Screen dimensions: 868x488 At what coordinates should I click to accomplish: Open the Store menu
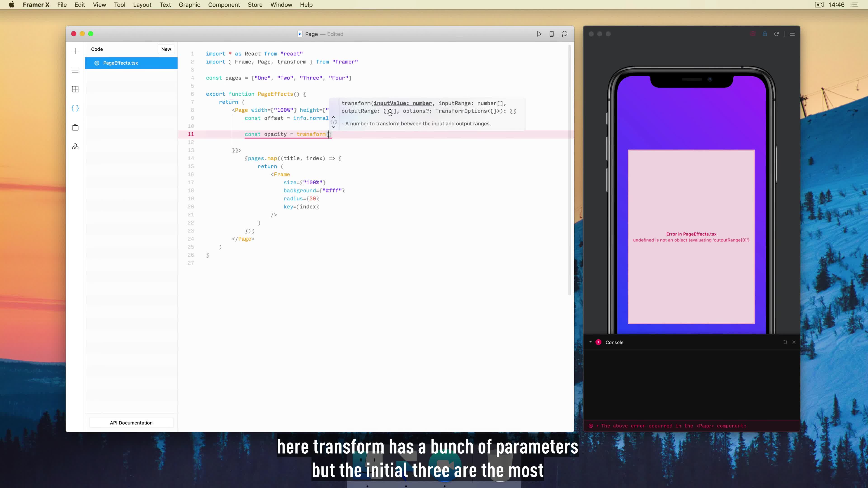[255, 5]
